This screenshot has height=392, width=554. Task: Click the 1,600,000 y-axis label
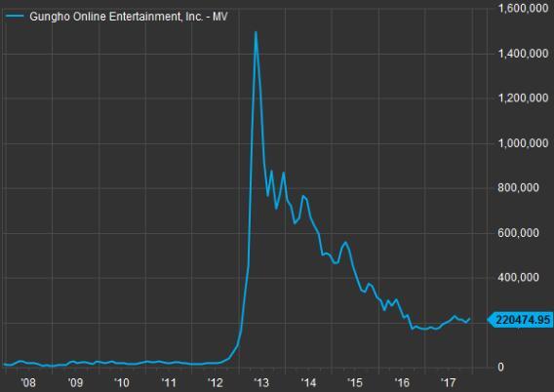523,8
